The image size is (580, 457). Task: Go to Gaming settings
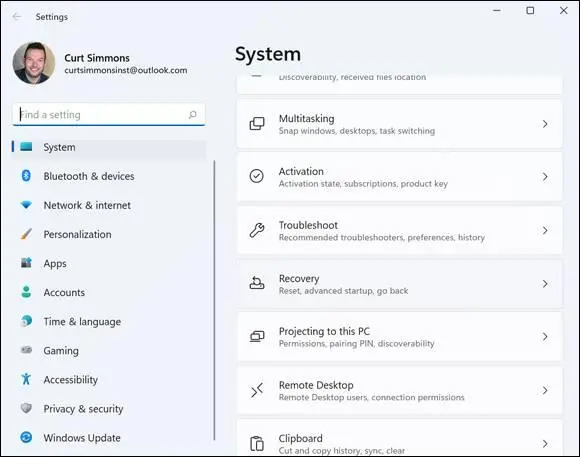coord(109,350)
